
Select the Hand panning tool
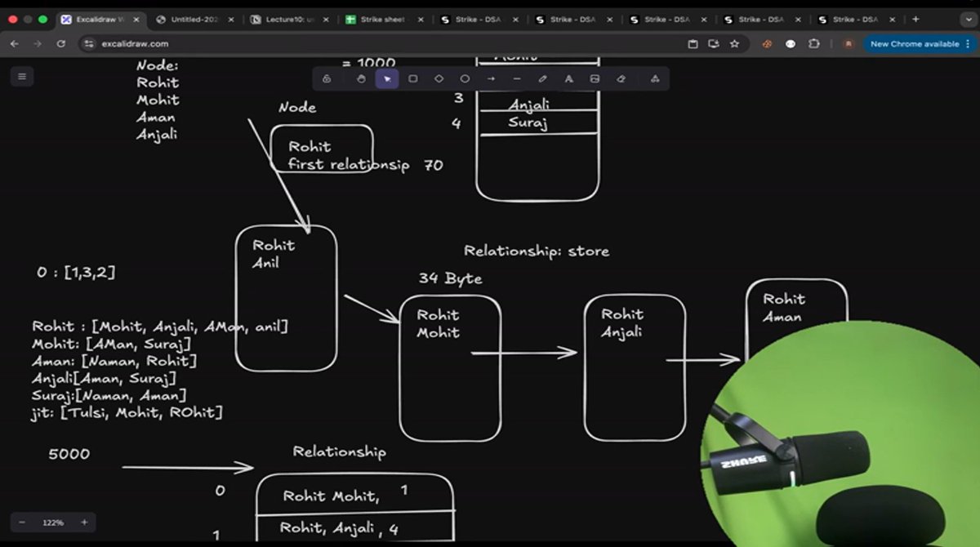click(x=361, y=79)
